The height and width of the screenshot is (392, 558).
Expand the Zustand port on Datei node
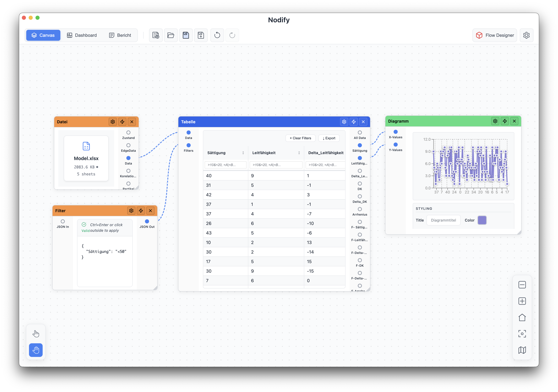128,132
